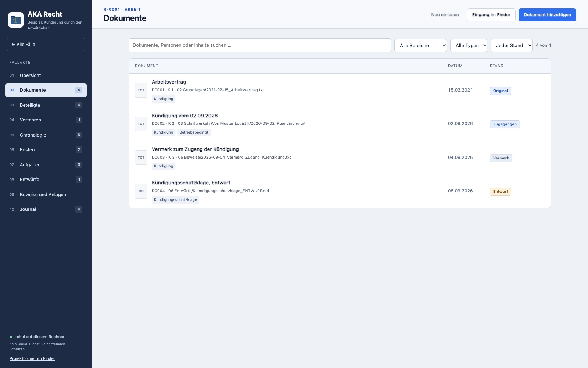Click Neu einlesen
The height and width of the screenshot is (368, 588).
click(445, 15)
